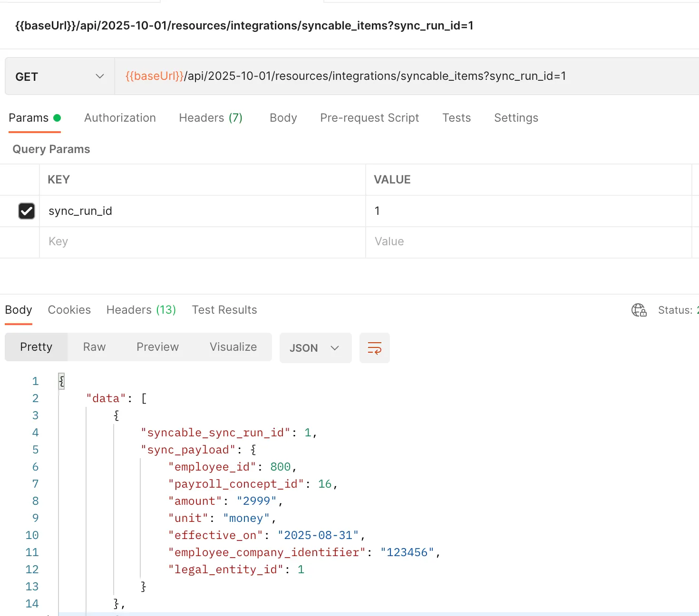The height and width of the screenshot is (616, 699).
Task: Click the empty Key placeholder field
Action: coord(203,242)
